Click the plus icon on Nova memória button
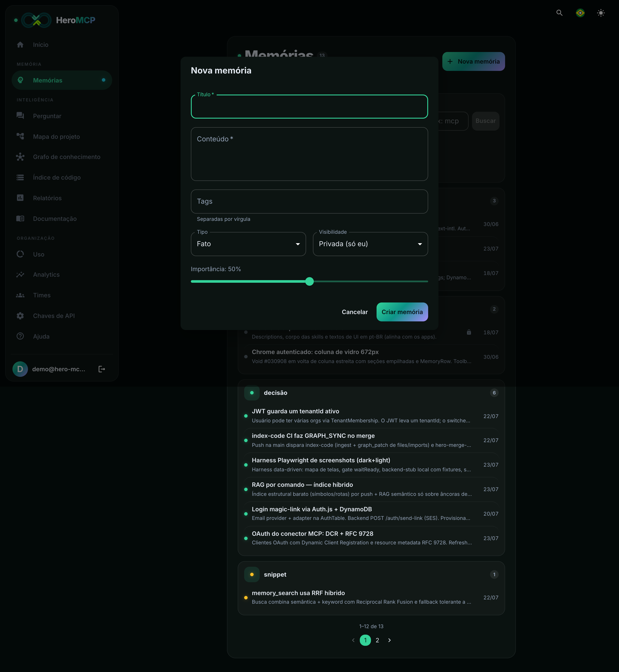619x672 pixels. pyautogui.click(x=450, y=61)
